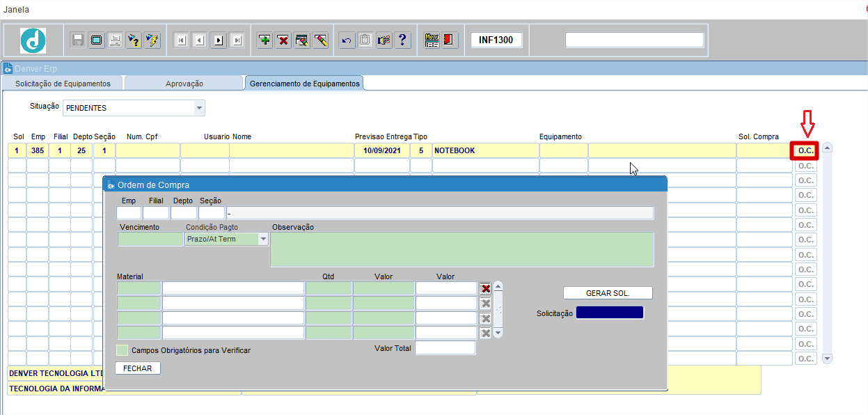
Task: Click the Emp field in Ordem de Compra
Action: click(129, 213)
